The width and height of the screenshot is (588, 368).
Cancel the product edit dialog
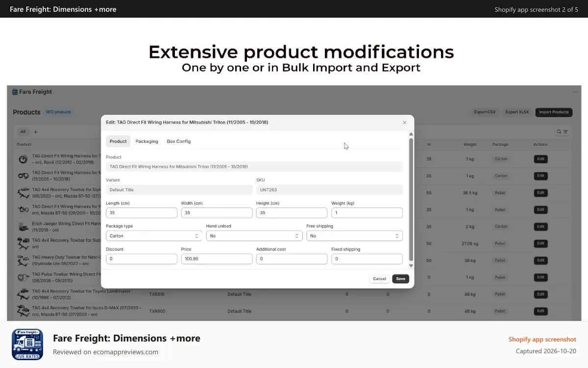point(379,279)
